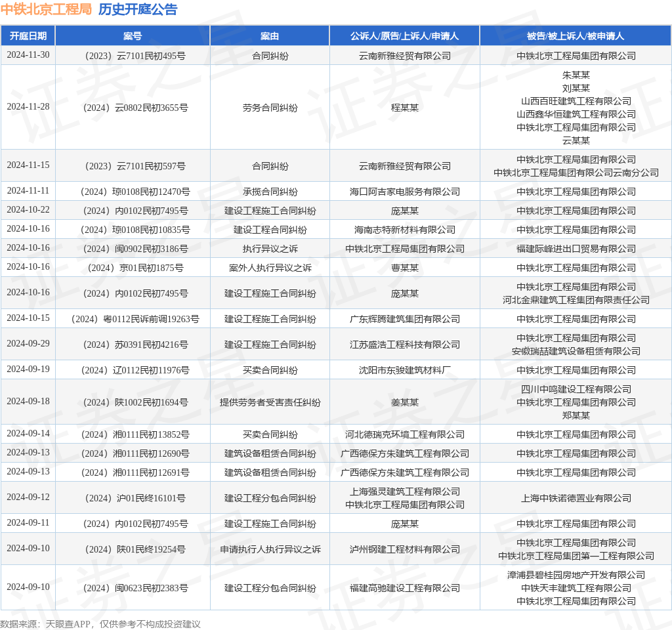
Task: Select the date cell 2024-10-15
Action: pos(28,318)
